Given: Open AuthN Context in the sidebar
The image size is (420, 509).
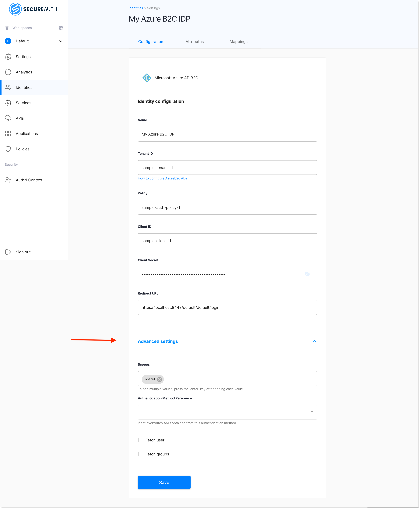Looking at the screenshot, I should (34, 180).
